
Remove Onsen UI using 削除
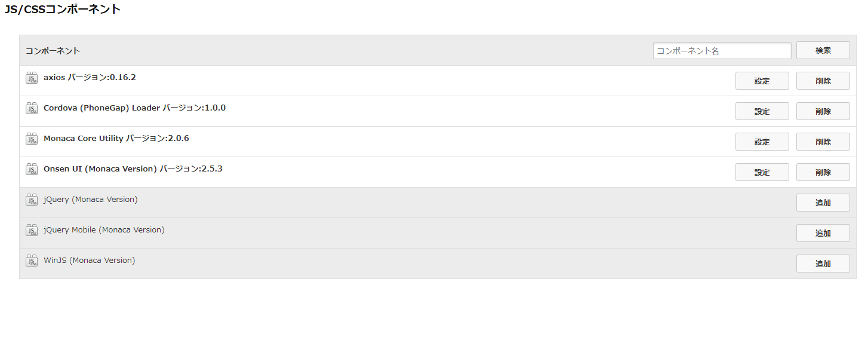tap(823, 172)
